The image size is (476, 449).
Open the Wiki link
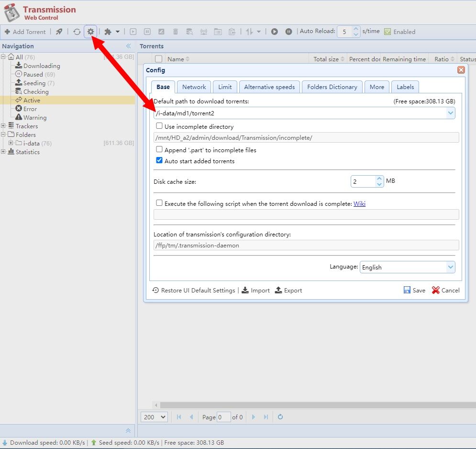coord(359,203)
